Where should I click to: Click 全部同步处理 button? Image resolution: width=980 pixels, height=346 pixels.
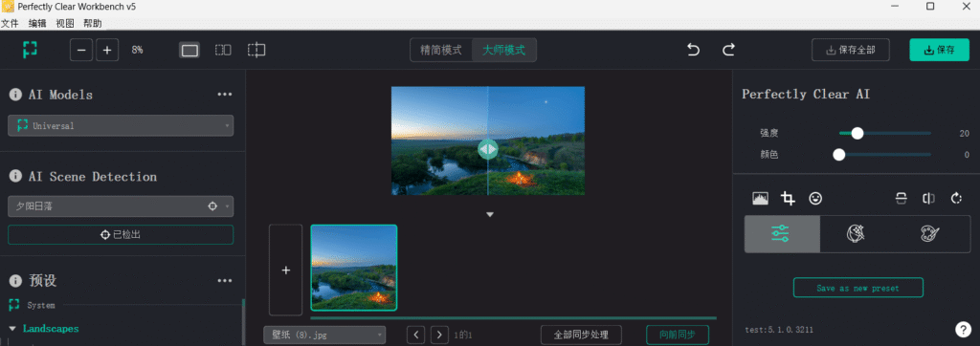coord(581,335)
